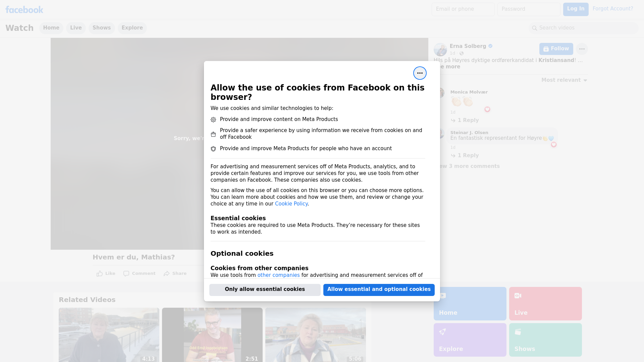The image size is (644, 362).
Task: Open Monica Molvær commenter name
Action: tap(469, 92)
